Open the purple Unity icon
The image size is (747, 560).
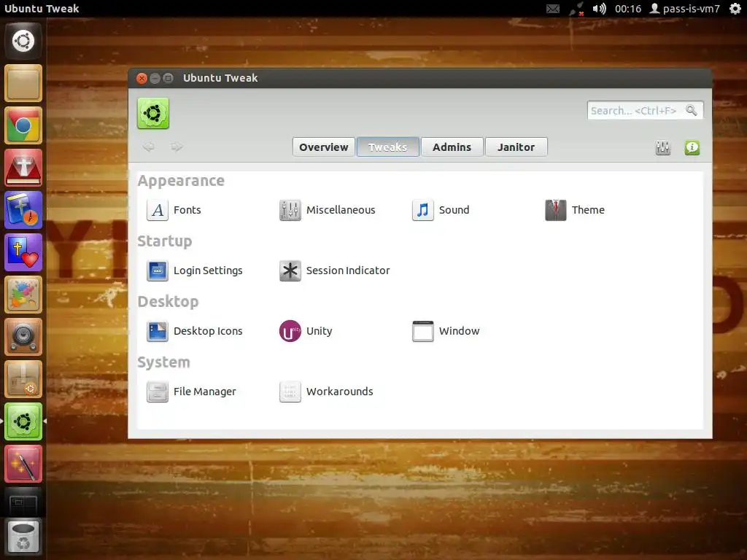(x=290, y=331)
